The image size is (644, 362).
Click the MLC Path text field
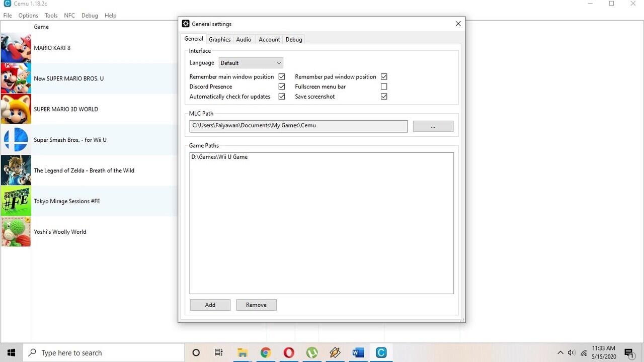(x=298, y=126)
